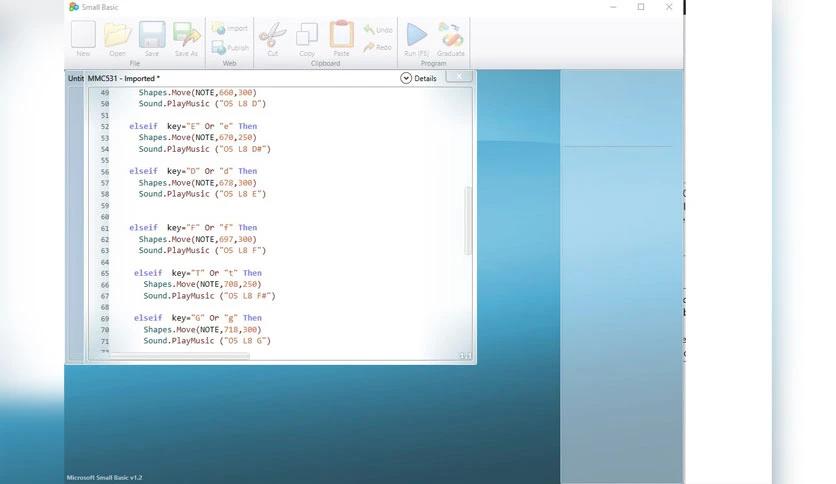Place cursor on line 53 Shapes.Move code
836x484 pixels.
click(x=197, y=138)
